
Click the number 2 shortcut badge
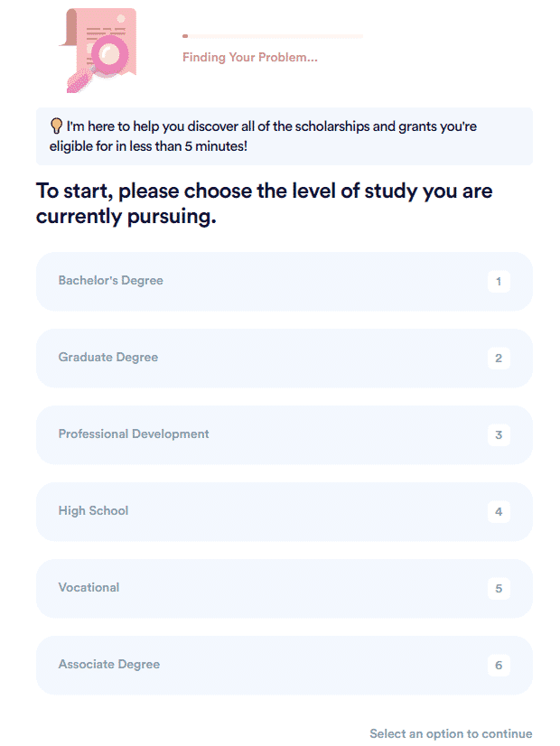pyautogui.click(x=499, y=358)
